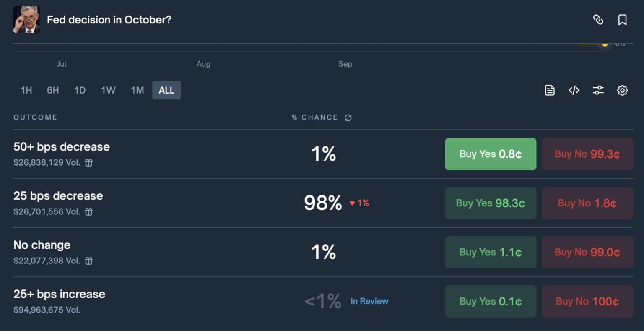The image size is (644, 331).
Task: Buy Yes at 1.1¢ for No change
Action: [x=490, y=252]
